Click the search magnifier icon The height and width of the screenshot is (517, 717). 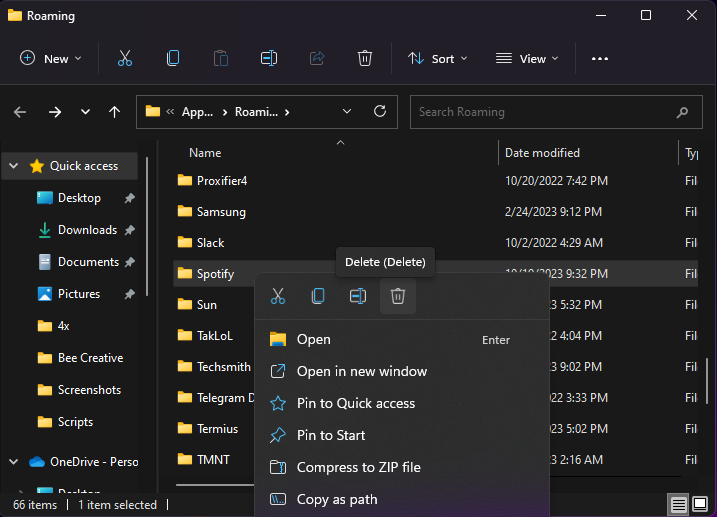[x=682, y=112]
